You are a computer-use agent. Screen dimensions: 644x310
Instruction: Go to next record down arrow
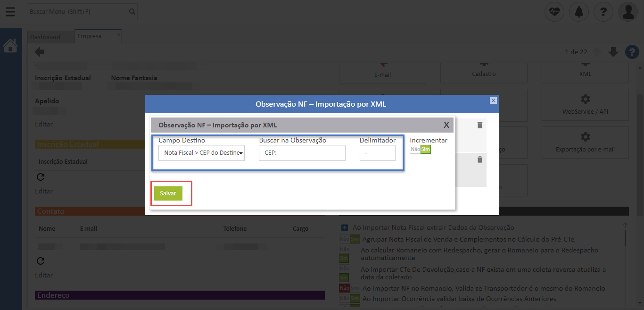613,52
